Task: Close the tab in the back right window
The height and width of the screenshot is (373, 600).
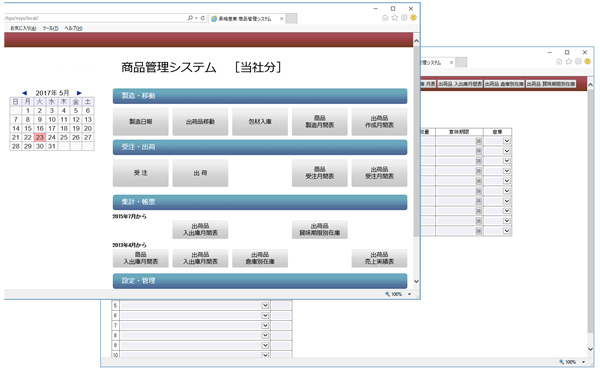Action: pos(451,62)
